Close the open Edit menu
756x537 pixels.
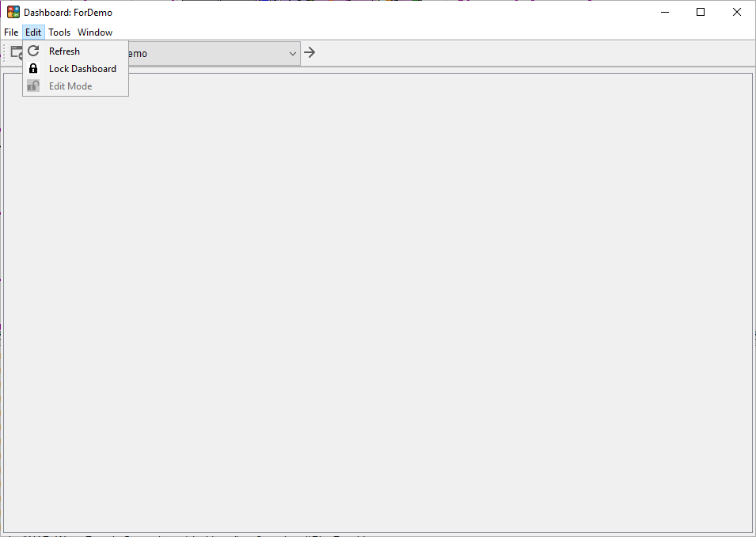(33, 32)
